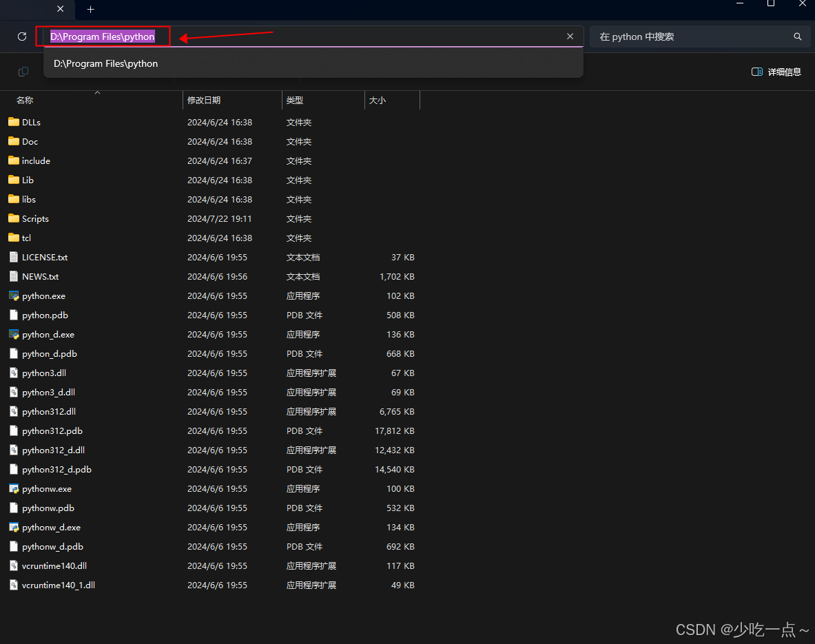Image resolution: width=815 pixels, height=644 pixels.
Task: Click the PDB 文件 type of pythonw_d.pdb
Action: (304, 547)
